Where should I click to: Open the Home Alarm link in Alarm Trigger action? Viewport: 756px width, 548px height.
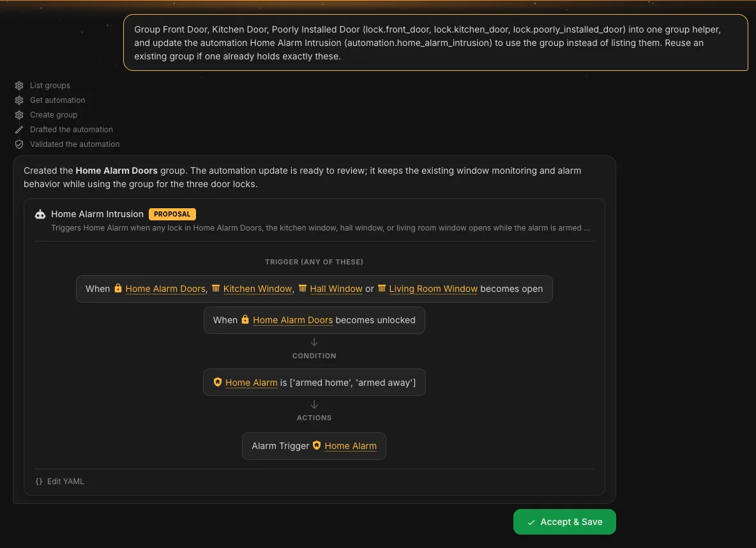[351, 446]
